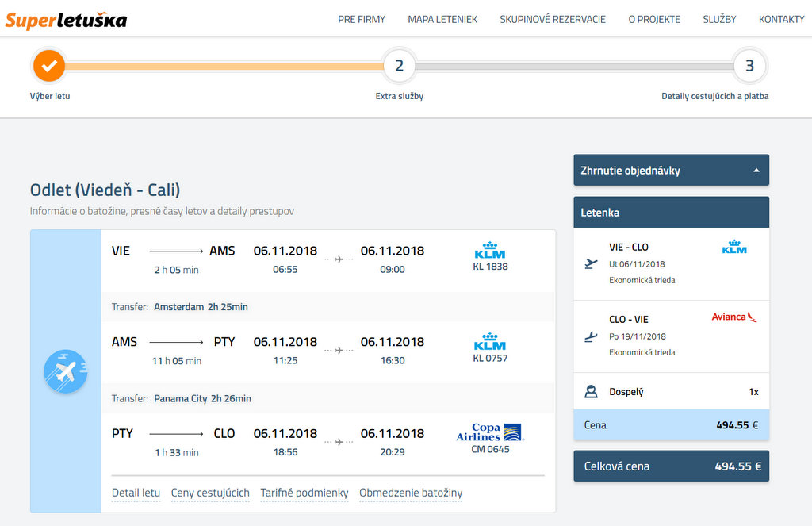Screen dimensions: 812x526
Task: Click the adult passenger icon next to Dospelý
Action: tap(591, 391)
